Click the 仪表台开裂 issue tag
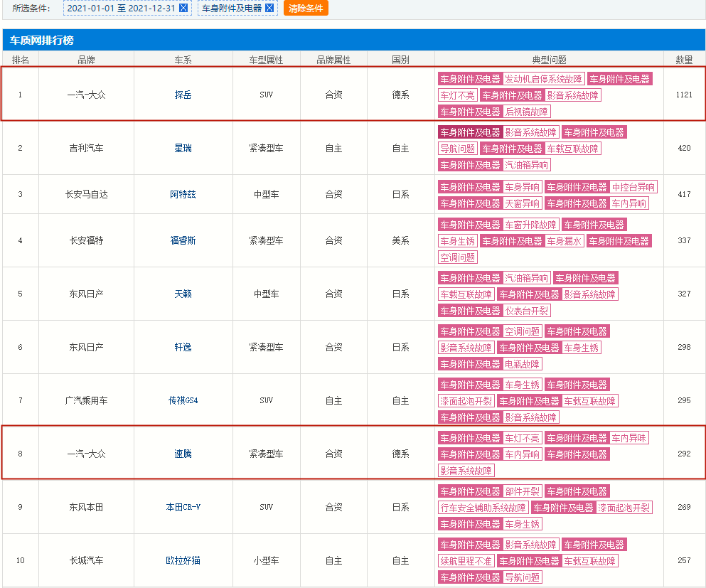The height and width of the screenshot is (588, 706). click(x=526, y=311)
